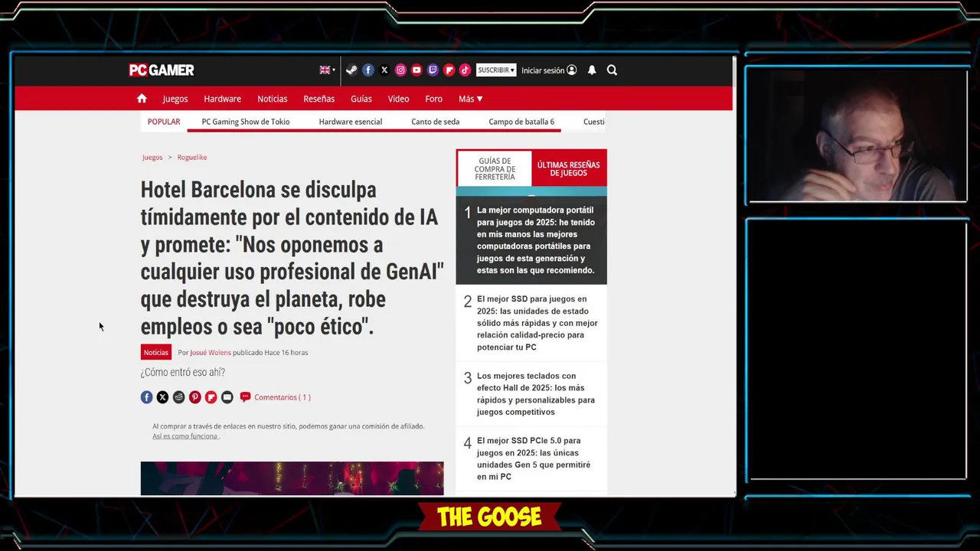Click the webcam overlay feed
The height and width of the screenshot is (551, 980).
point(857,135)
